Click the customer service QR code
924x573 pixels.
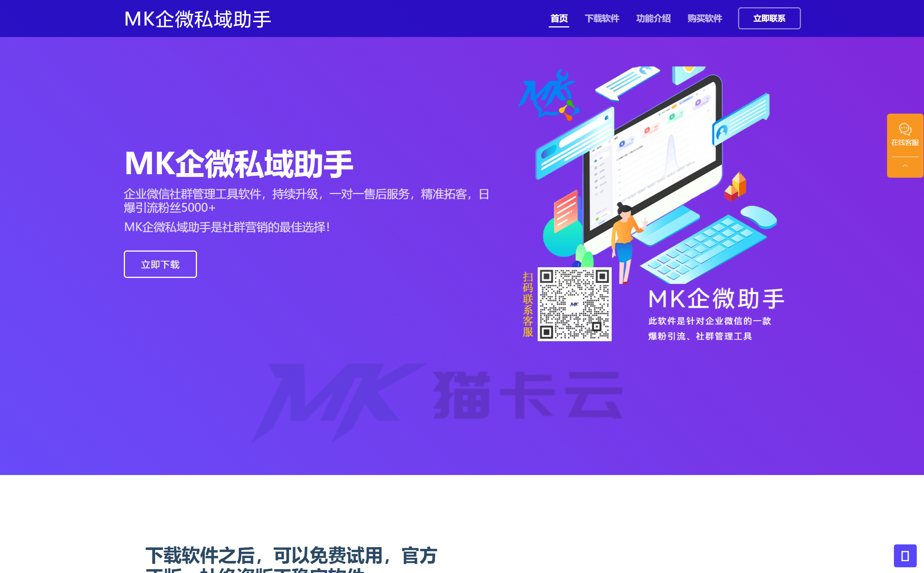[x=574, y=304]
